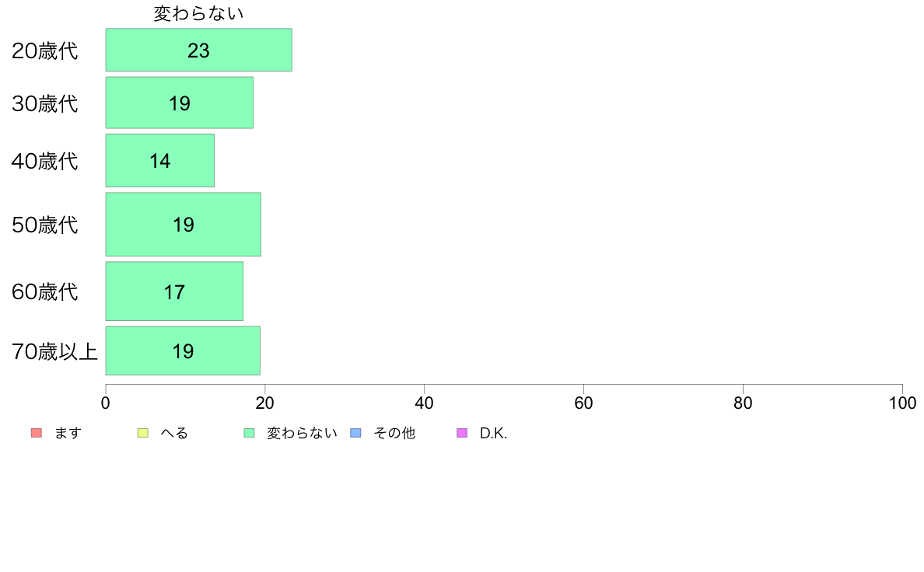Image resolution: width=924 pixels, height=572 pixels.
Task: Click the D.K. legend text
Action: click(493, 433)
